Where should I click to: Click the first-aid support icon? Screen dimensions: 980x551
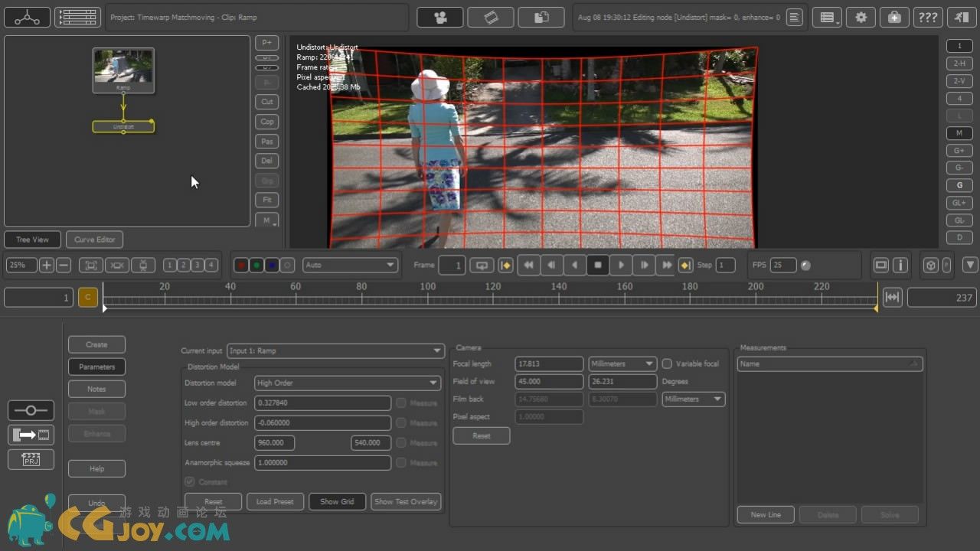(x=894, y=17)
